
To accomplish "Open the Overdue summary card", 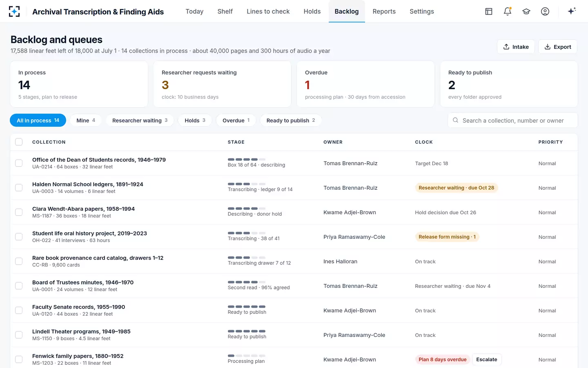I will (365, 84).
